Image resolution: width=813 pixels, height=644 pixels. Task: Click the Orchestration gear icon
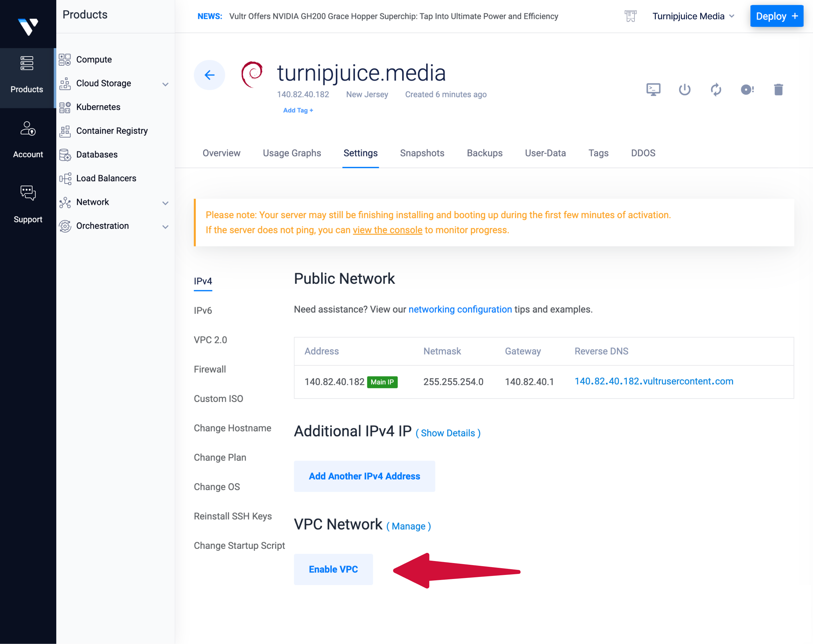pyautogui.click(x=65, y=226)
